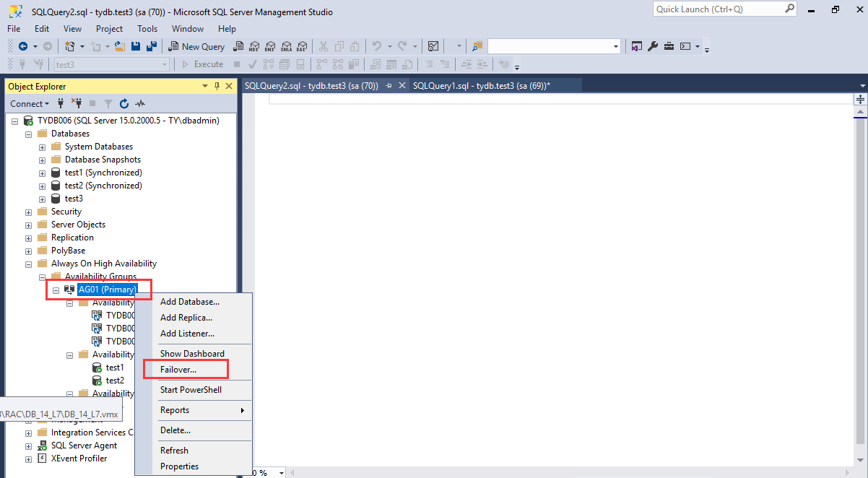Open Object Explorer window position dropdown arrow
The height and width of the screenshot is (478, 868).
(x=205, y=86)
